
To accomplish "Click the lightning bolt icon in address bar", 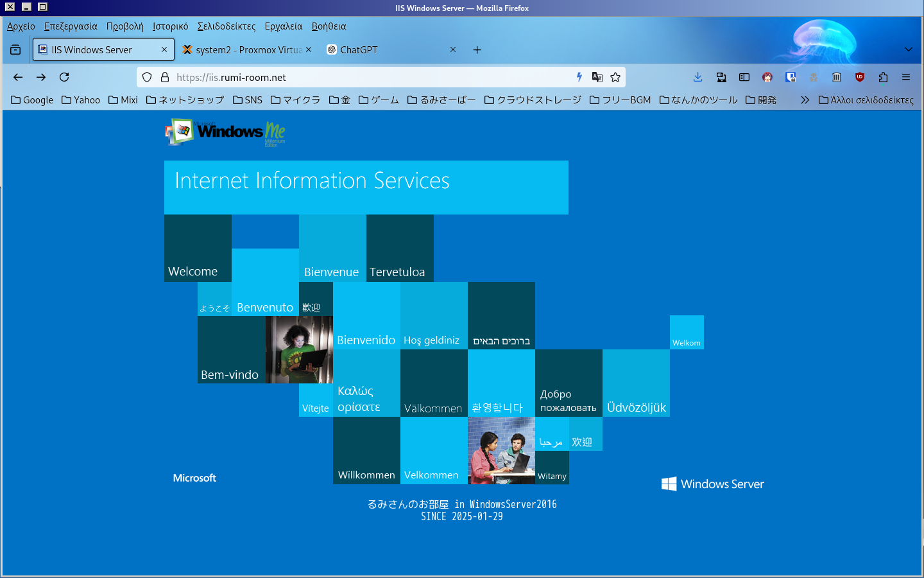I will point(579,77).
